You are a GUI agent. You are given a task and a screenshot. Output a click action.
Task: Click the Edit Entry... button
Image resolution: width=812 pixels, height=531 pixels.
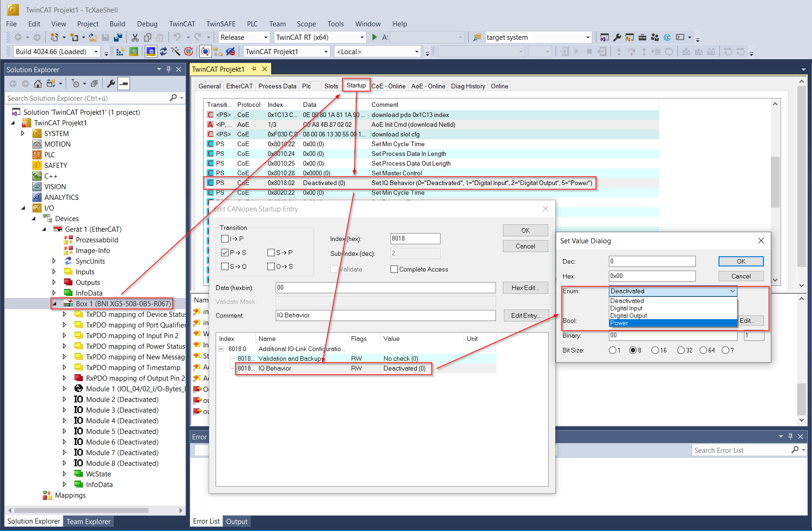click(x=525, y=315)
